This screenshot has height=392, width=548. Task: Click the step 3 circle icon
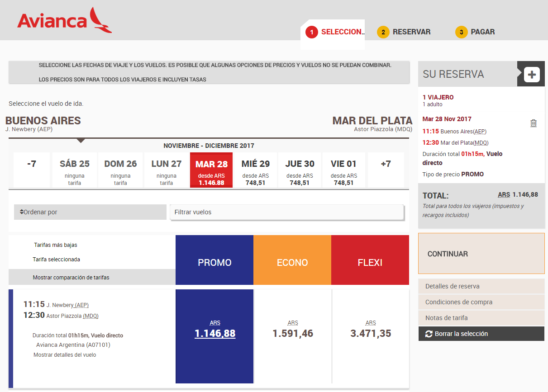(461, 32)
